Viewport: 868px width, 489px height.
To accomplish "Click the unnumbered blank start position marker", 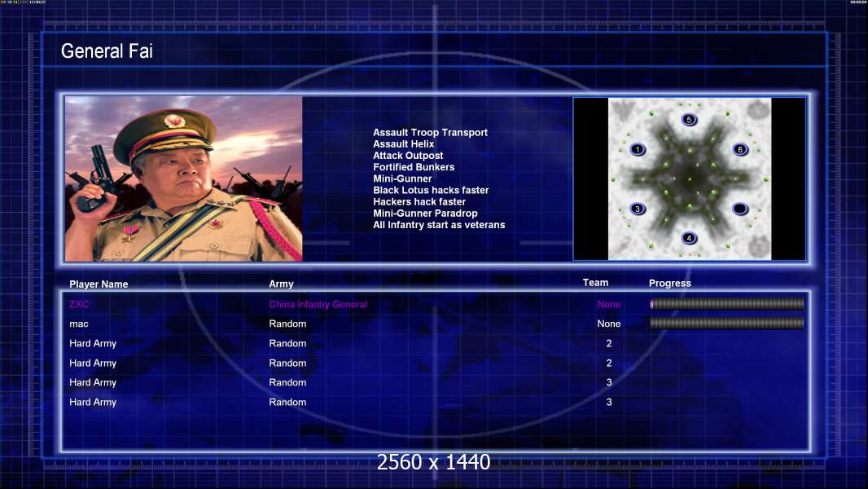I will [740, 209].
